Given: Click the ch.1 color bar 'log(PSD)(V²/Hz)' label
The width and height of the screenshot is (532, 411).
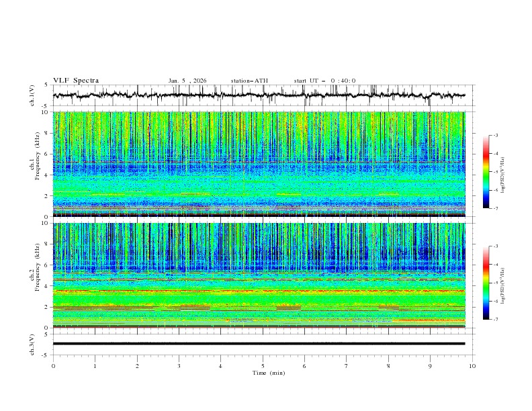Looking at the screenshot, I should pyautogui.click(x=502, y=175).
